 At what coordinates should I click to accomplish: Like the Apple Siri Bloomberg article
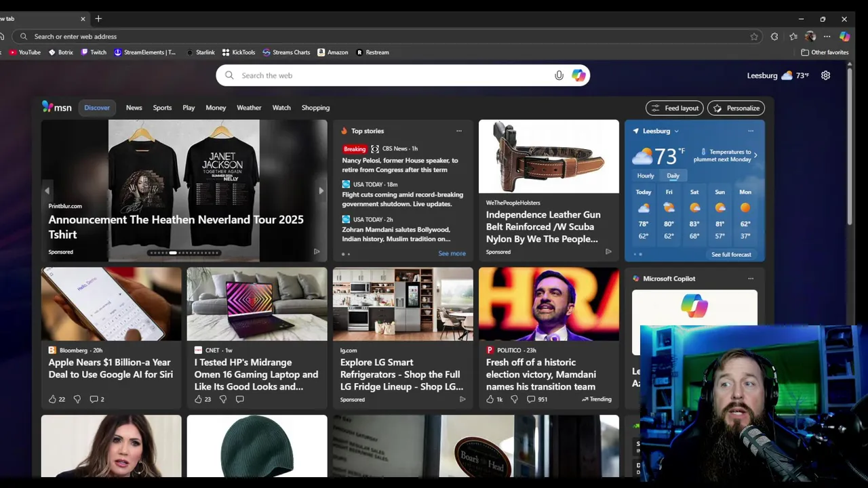tap(53, 399)
